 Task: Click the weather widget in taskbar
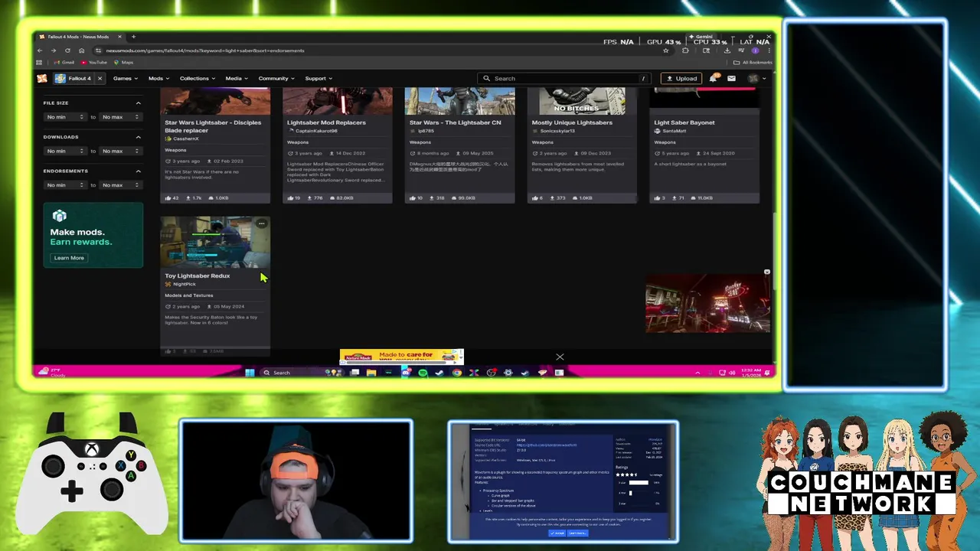52,372
